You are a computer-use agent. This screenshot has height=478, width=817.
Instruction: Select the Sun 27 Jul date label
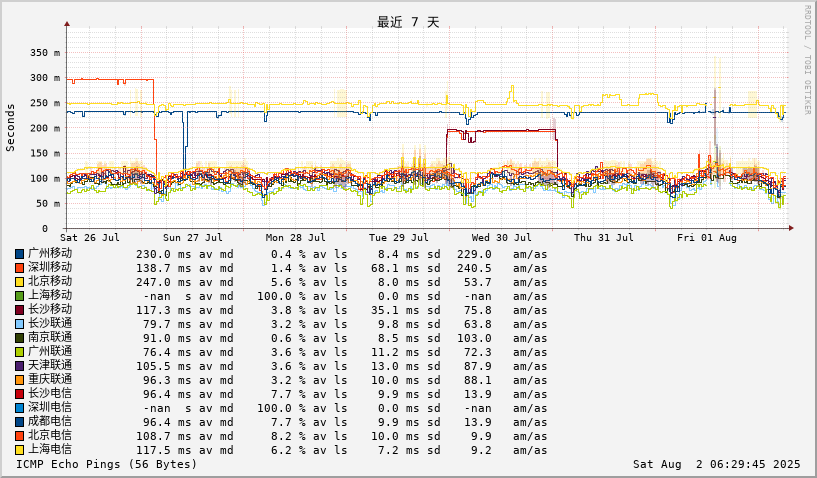click(193, 238)
